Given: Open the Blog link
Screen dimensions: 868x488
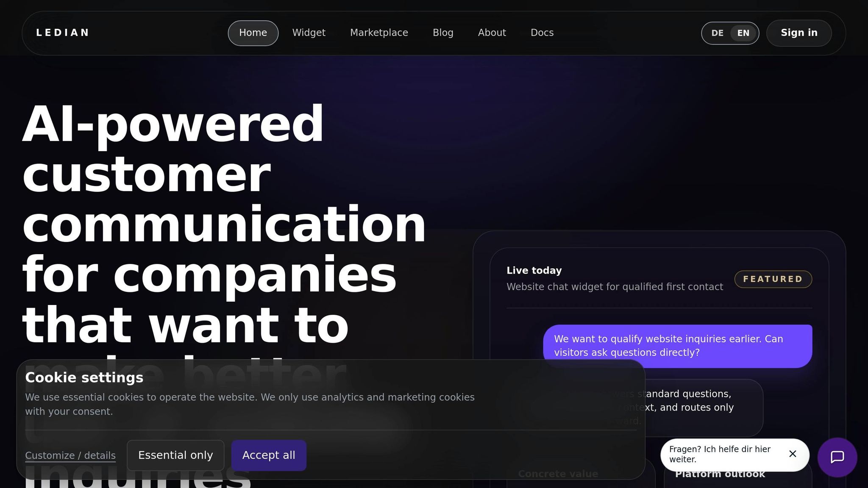Looking at the screenshot, I should 443,33.
